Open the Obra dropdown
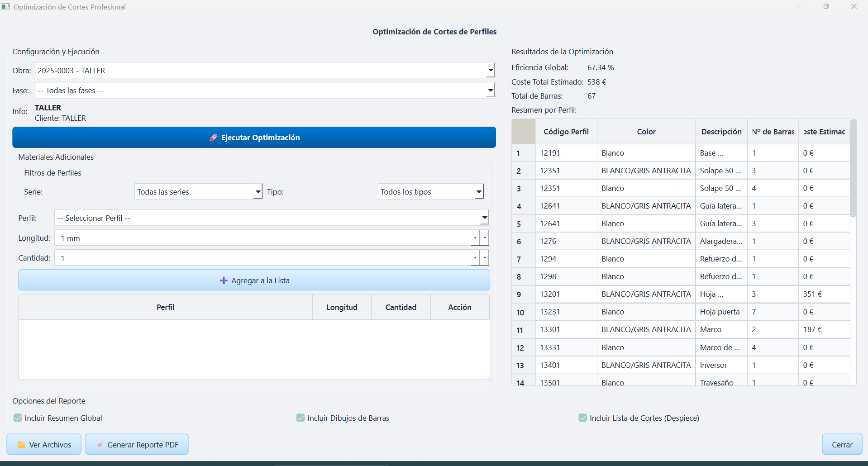Screen dimensions: 868x466 pos(490,71)
